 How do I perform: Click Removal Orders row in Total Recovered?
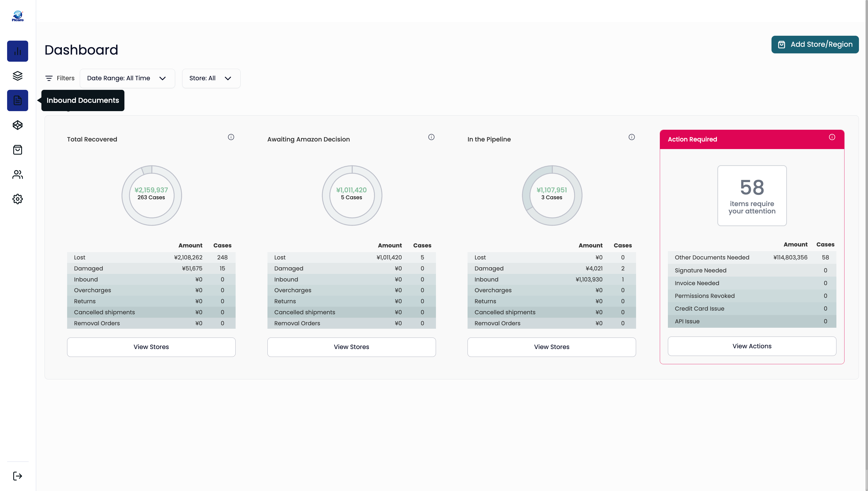tap(151, 323)
